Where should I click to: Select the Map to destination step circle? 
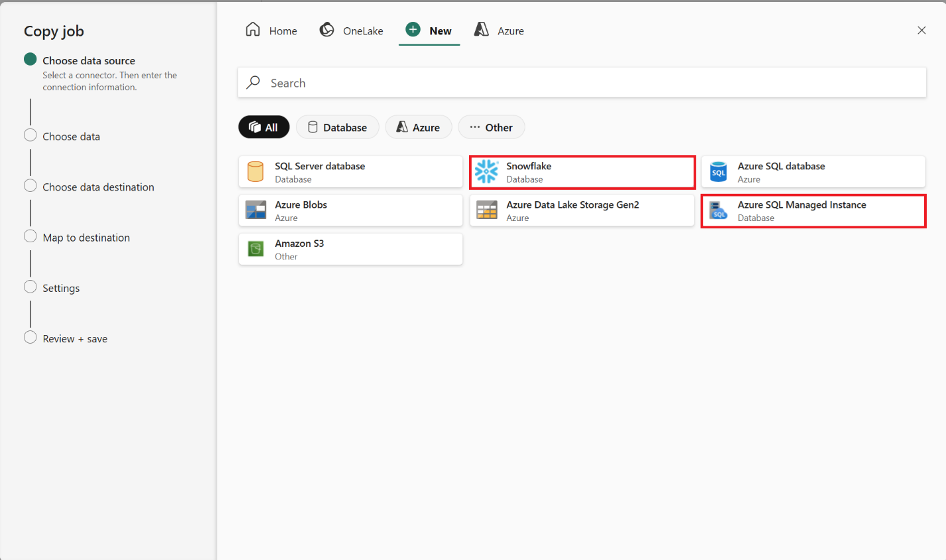pyautogui.click(x=30, y=236)
